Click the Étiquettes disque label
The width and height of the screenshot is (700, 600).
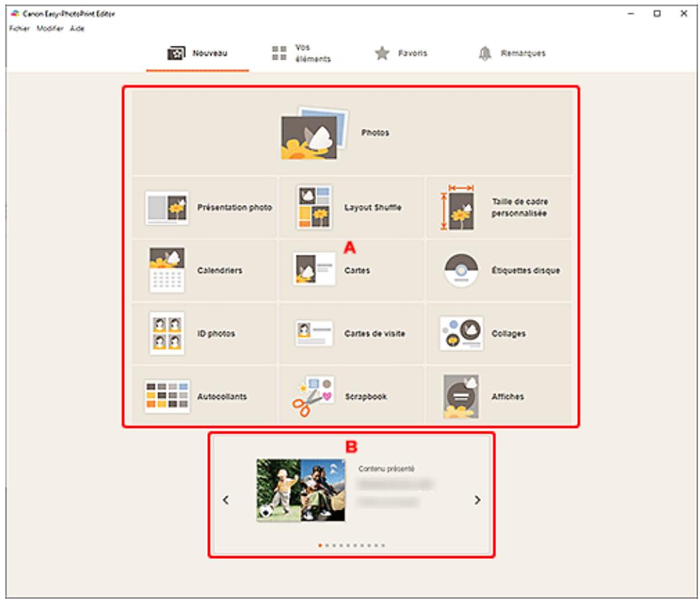click(x=525, y=270)
